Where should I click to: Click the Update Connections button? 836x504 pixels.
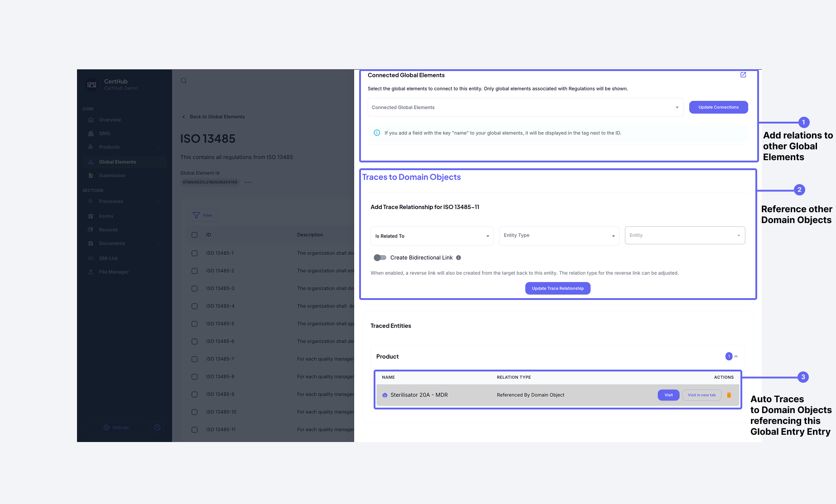(x=718, y=107)
